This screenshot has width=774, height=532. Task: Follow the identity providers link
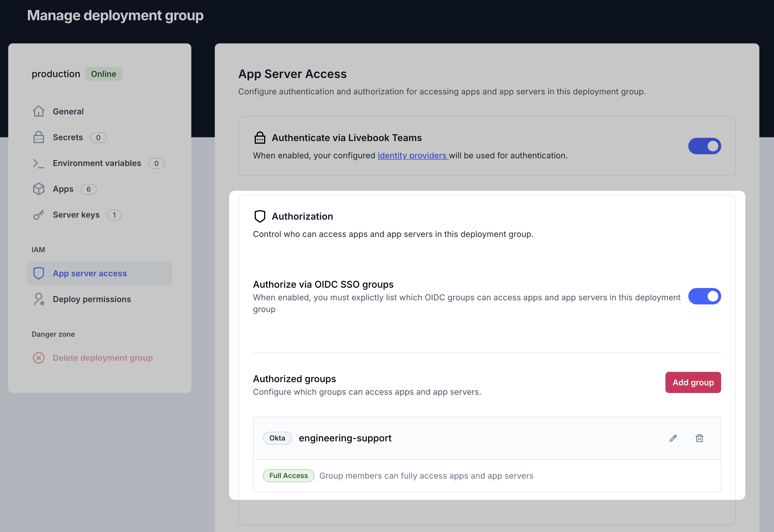click(x=412, y=156)
